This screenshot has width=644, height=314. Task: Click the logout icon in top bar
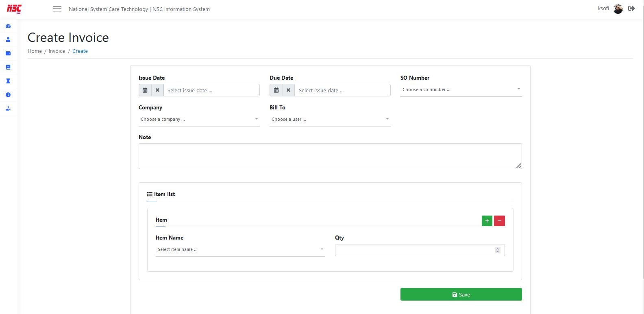(631, 9)
